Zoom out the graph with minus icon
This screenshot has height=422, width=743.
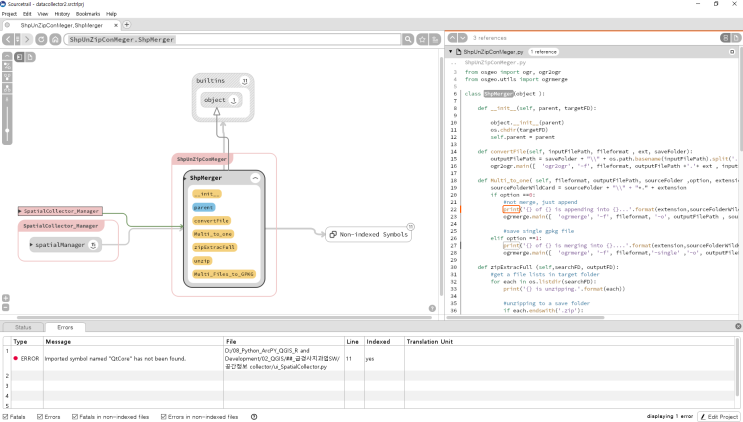(6, 307)
